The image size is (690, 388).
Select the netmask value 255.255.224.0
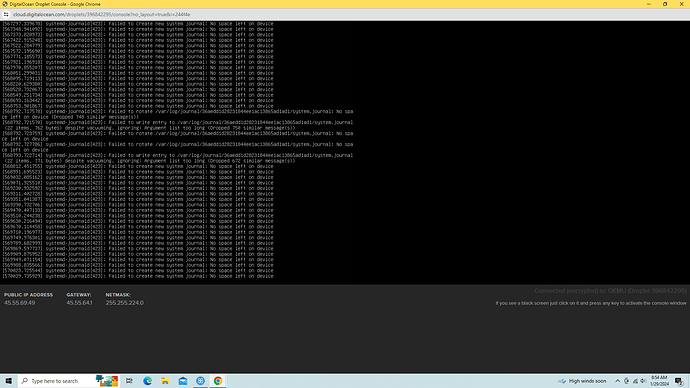click(125, 303)
